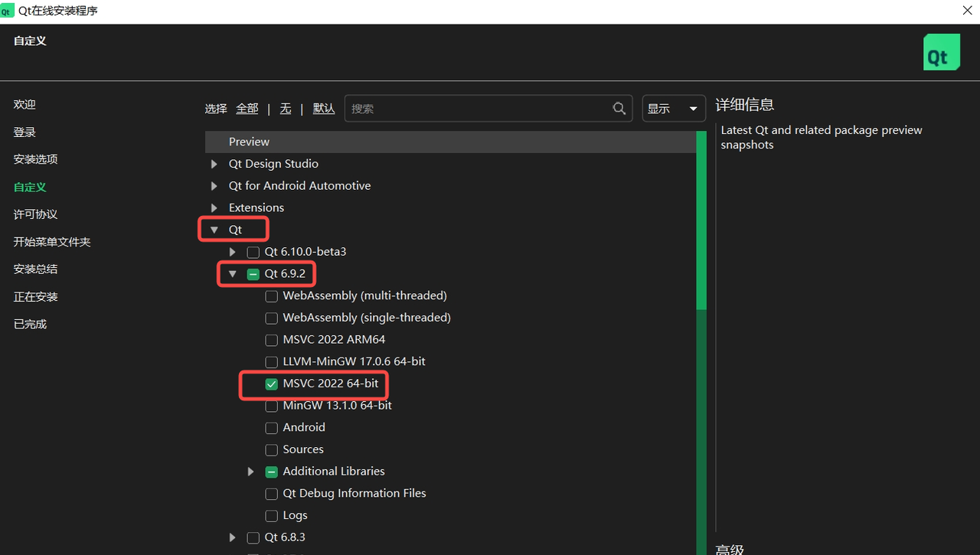980x555 pixels.
Task: Expand the Qt Design Studio node
Action: pyautogui.click(x=214, y=164)
